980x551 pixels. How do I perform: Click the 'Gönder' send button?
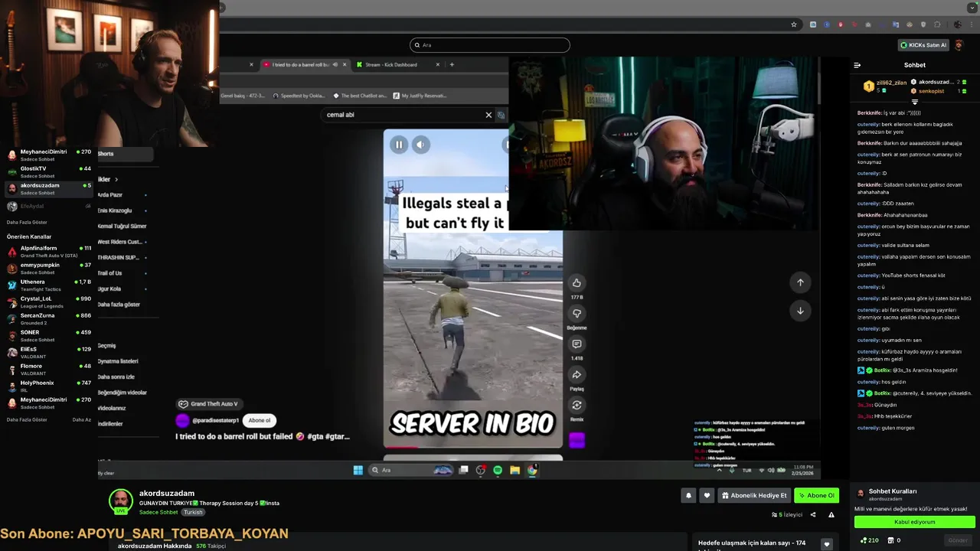tap(958, 540)
